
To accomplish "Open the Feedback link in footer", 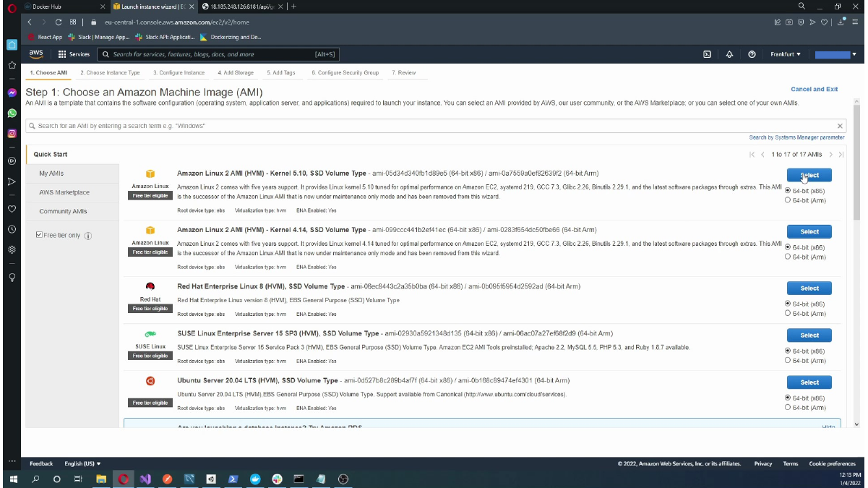I will [x=41, y=463].
